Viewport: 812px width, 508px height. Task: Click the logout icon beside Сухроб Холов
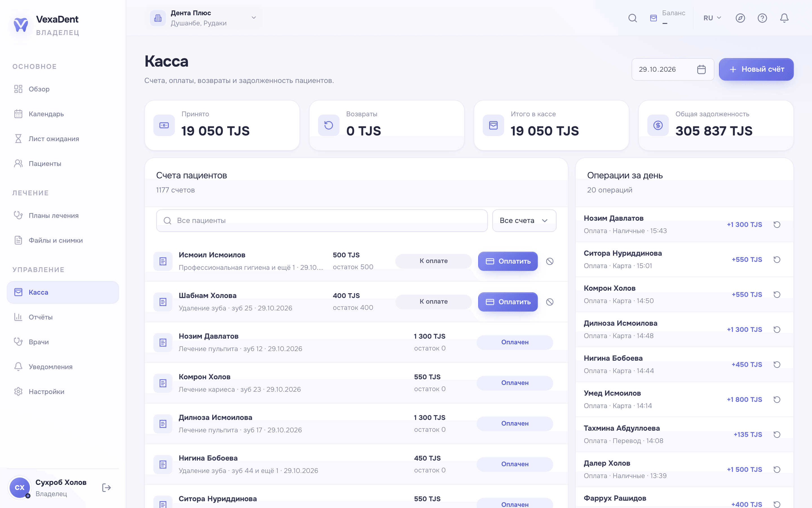[x=106, y=487]
